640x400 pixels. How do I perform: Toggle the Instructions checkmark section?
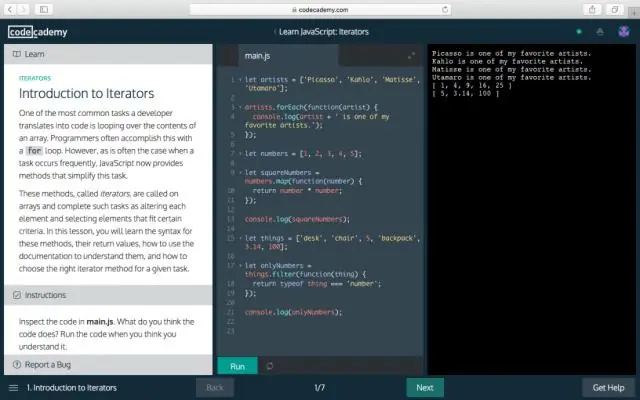17,295
